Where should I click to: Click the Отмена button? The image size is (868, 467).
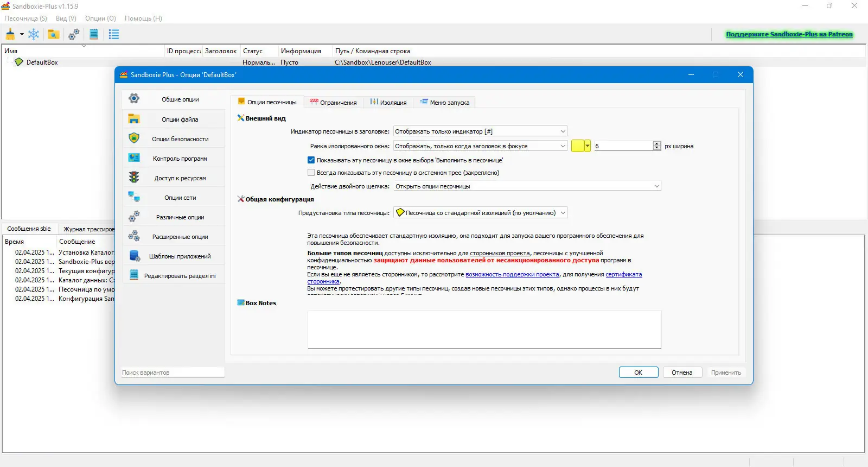click(682, 373)
